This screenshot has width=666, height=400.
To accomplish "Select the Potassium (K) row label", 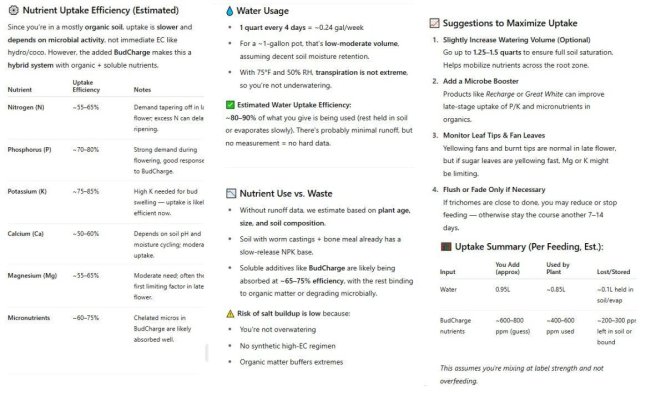I will tap(27, 192).
